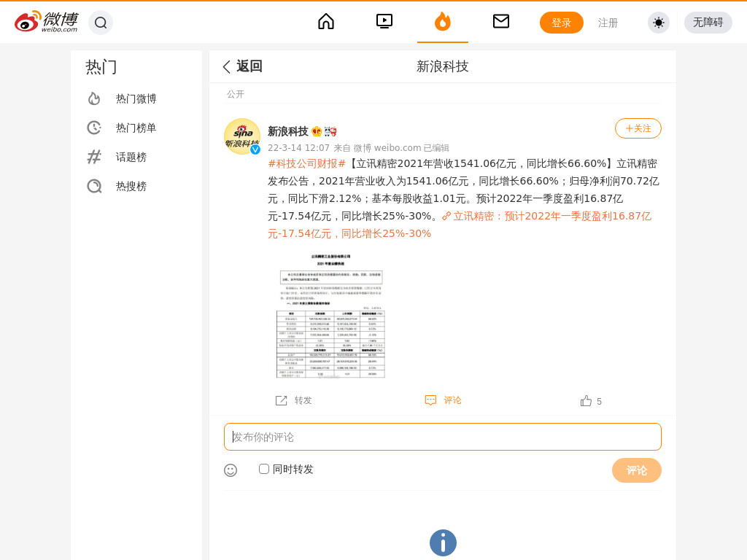
Task: Click the 微博 weibo.com source text
Action: pos(387,147)
